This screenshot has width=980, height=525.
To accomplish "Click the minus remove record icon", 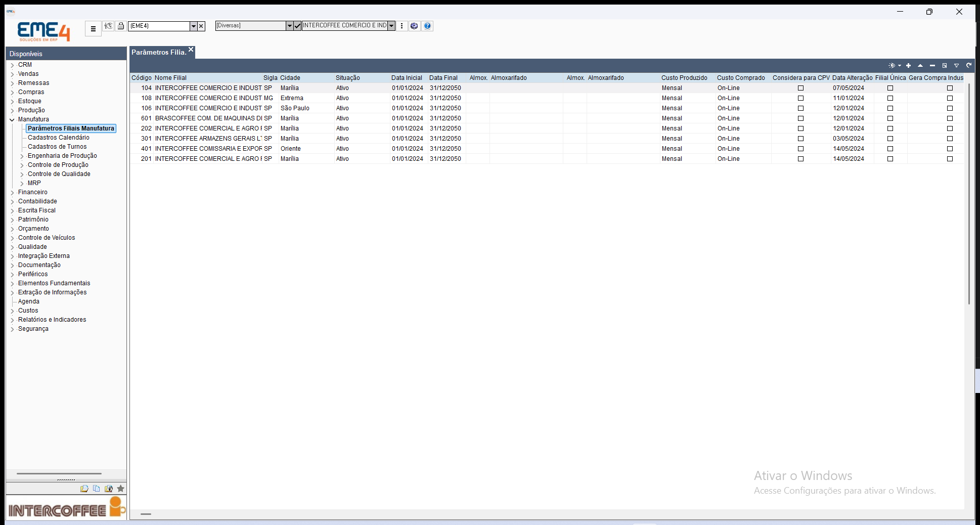I will [x=932, y=65].
